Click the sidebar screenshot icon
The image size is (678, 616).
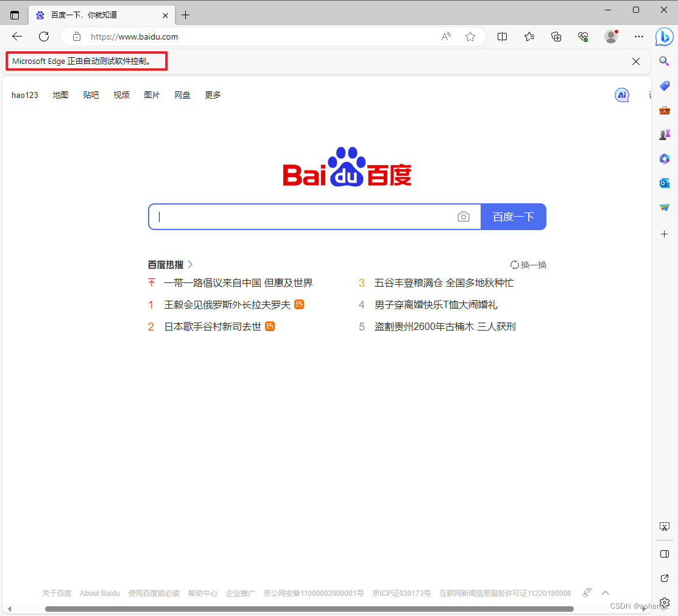pyautogui.click(x=665, y=526)
